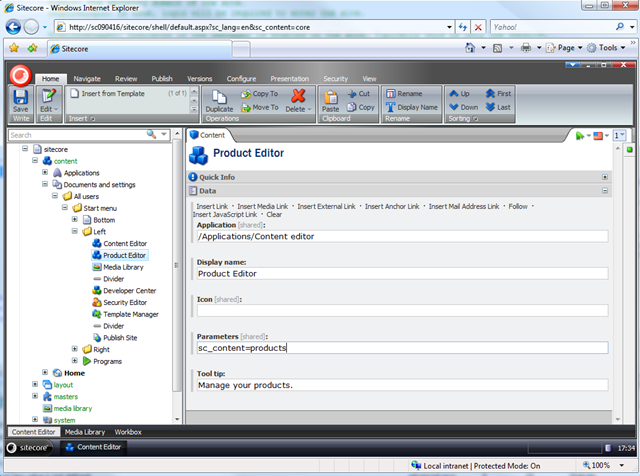The height and width of the screenshot is (476, 640).
Task: Click the Copy To icon
Action: pos(246,94)
